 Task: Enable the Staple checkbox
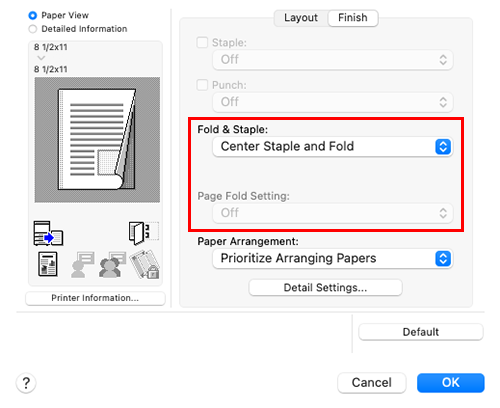point(202,42)
